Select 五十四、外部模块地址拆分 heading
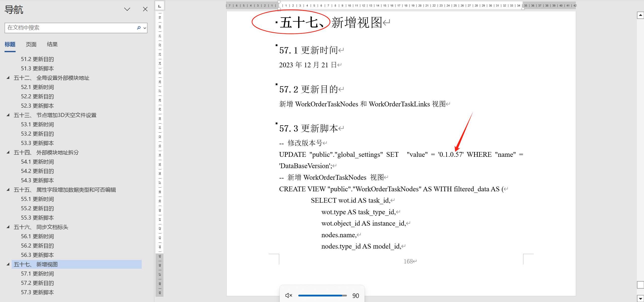 [x=46, y=153]
